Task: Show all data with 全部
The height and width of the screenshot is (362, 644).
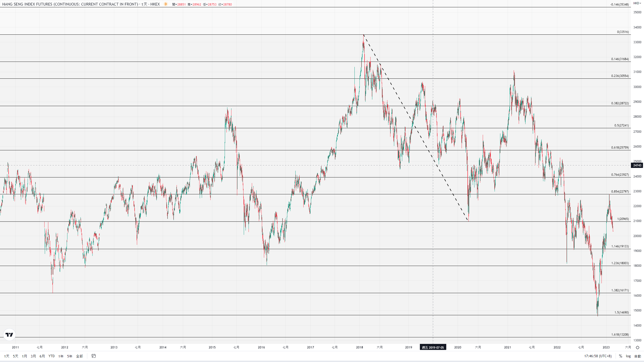Action: point(79,356)
